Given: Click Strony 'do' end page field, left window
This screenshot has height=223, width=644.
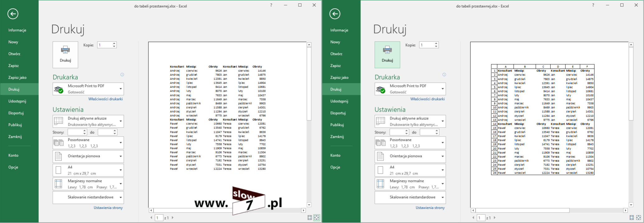Looking at the screenshot, I should pos(105,132).
